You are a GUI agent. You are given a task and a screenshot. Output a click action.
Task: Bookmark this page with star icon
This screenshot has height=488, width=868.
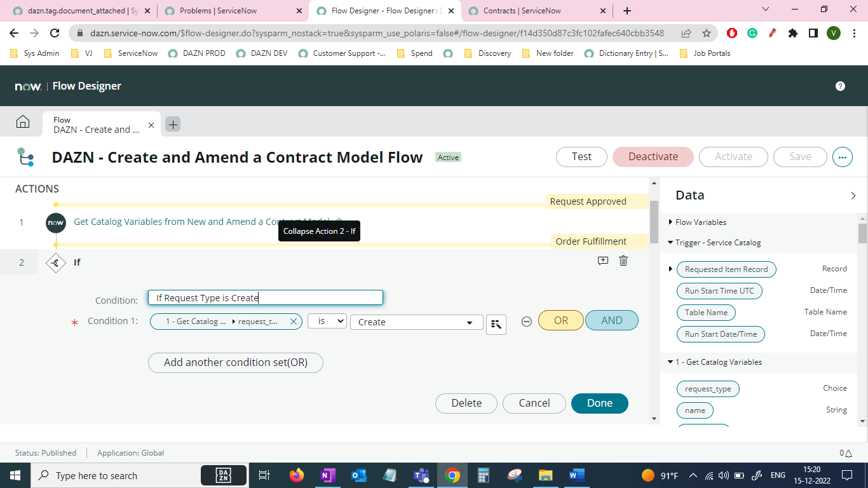coord(707,33)
